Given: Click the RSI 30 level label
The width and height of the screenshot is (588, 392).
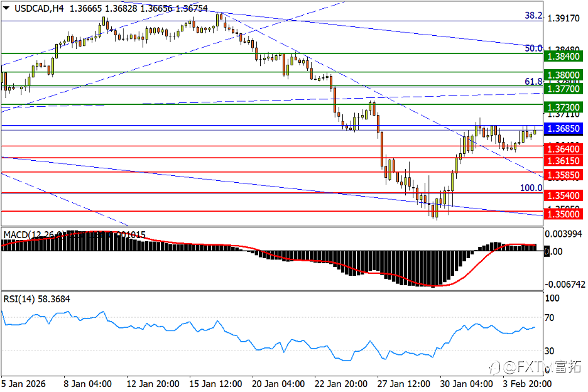Looking at the screenshot, I should pos(550,351).
